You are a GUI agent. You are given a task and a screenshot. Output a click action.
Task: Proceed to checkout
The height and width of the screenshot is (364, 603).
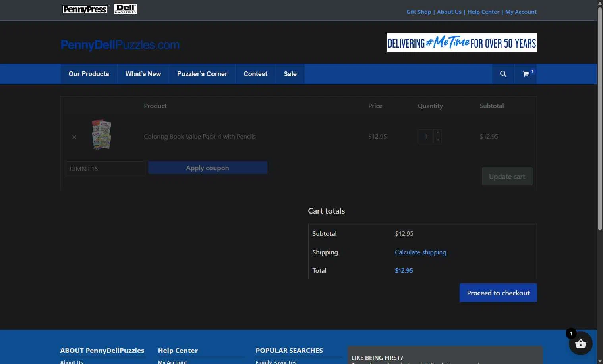pos(498,293)
